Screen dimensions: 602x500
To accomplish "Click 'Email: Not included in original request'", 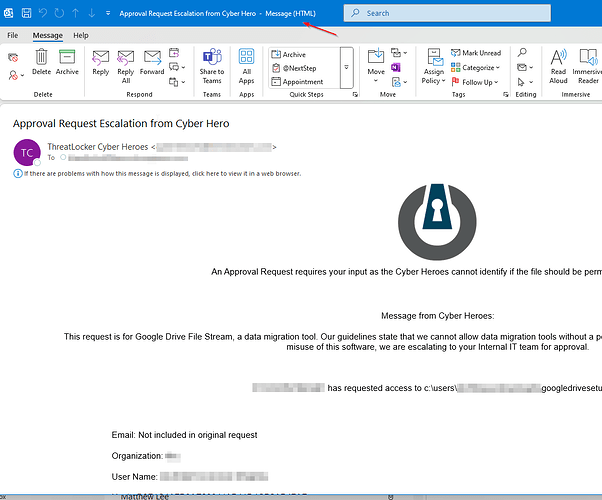I will (x=184, y=435).
